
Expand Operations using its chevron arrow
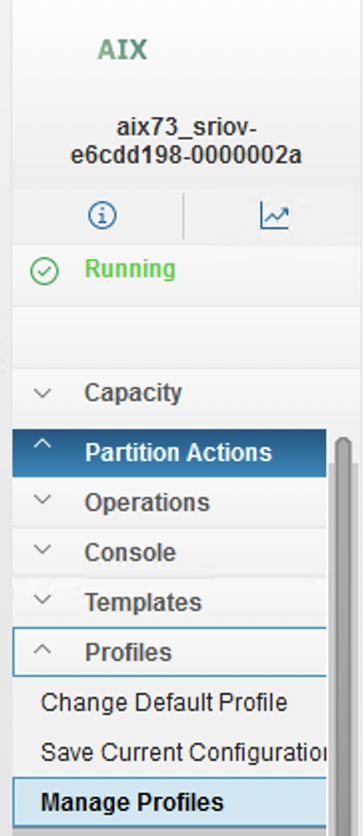(x=43, y=500)
